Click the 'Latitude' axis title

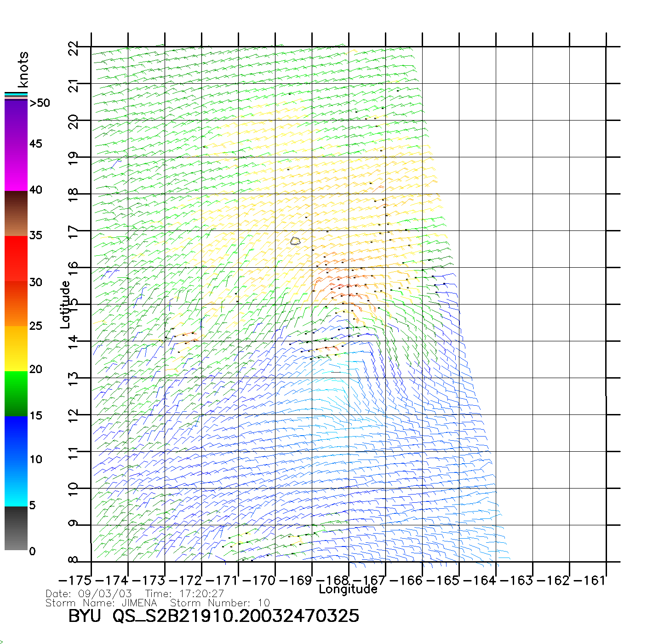tap(65, 305)
